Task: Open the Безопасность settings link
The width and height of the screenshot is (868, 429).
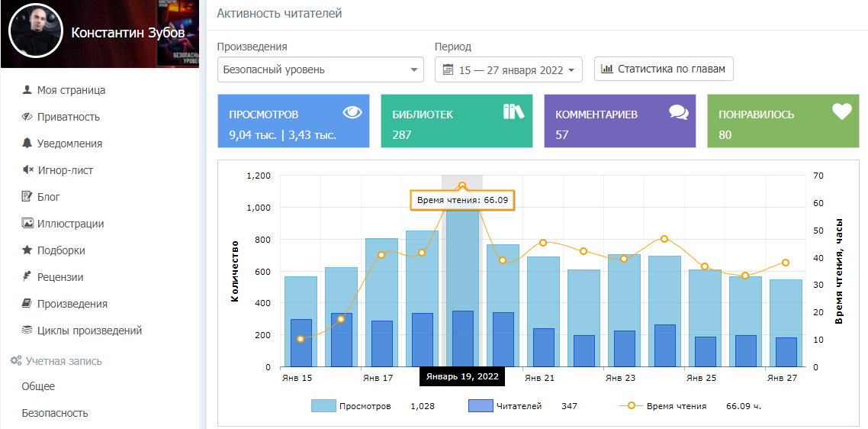Action: (x=55, y=413)
